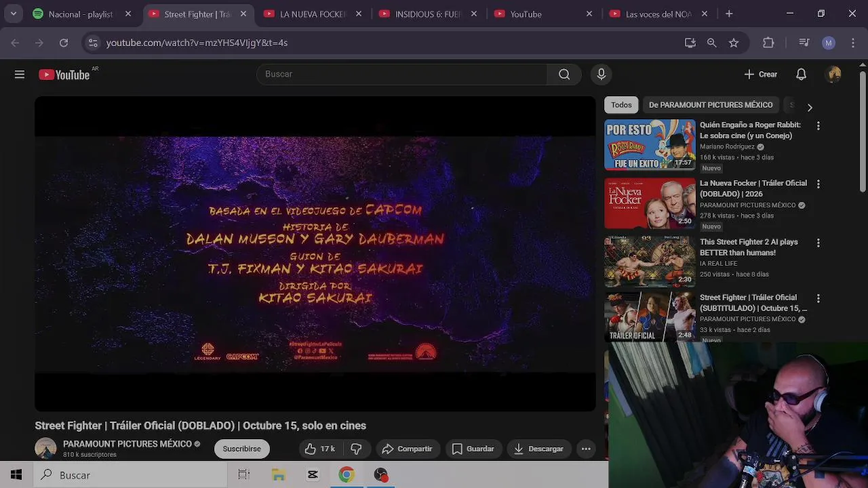
Task: Open Task View on the taskbar
Action: [244, 475]
